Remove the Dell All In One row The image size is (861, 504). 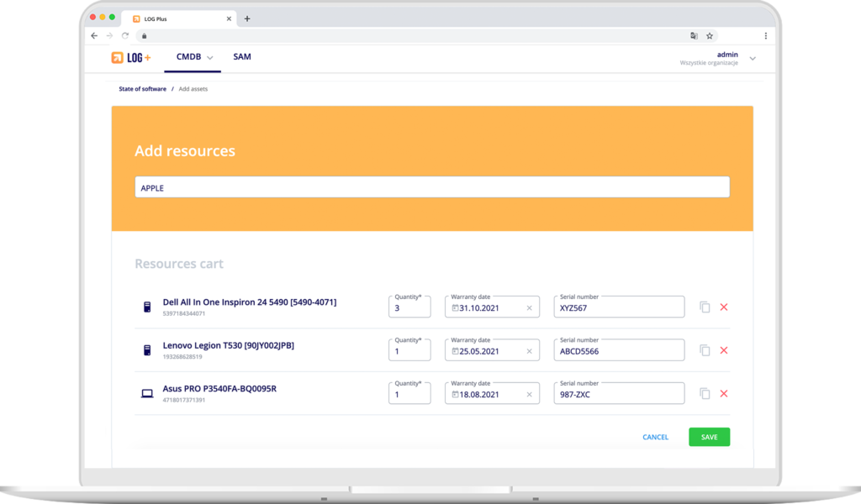coord(724,307)
